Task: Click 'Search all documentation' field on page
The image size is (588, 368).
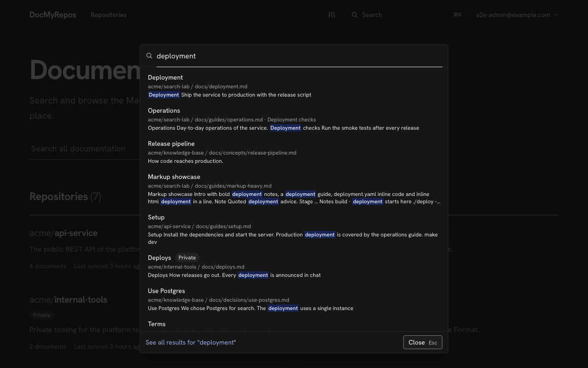Action: [x=85, y=149]
